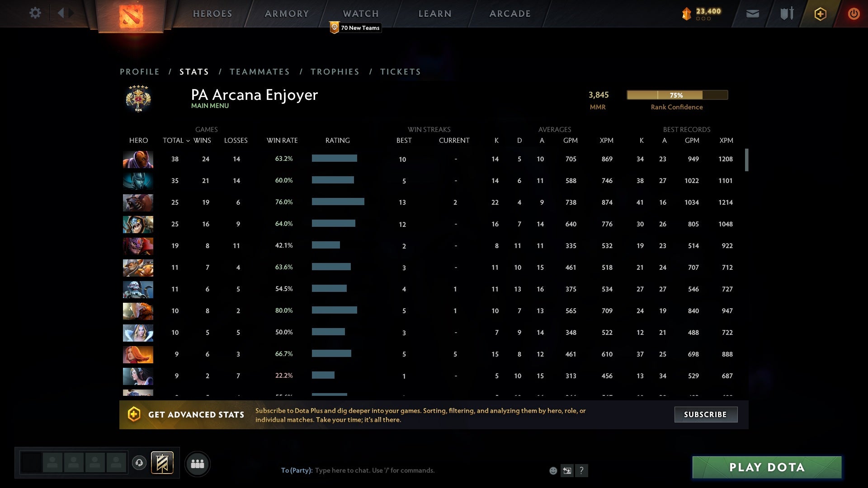Click the Dota Plus hexagon icon

[x=820, y=14]
